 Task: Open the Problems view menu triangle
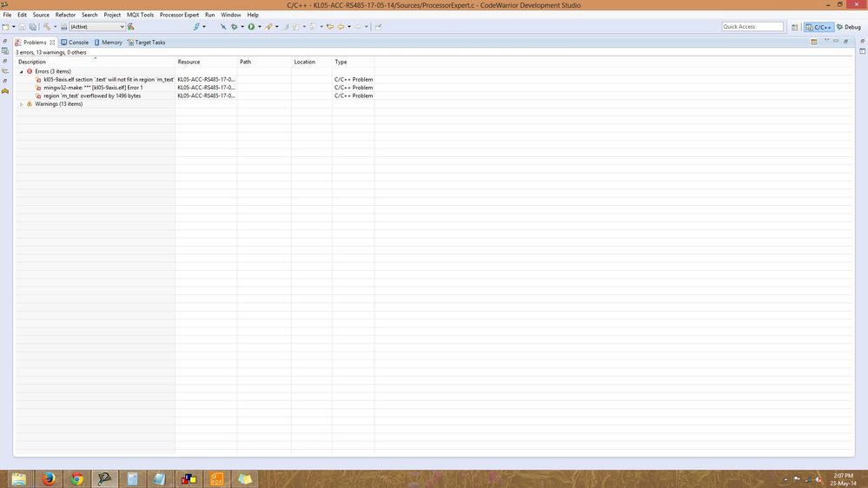click(x=826, y=41)
